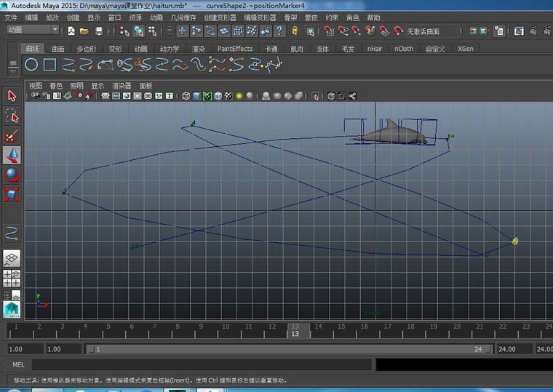Activate the Lasso select tool
This screenshot has width=553, height=392.
[12, 116]
